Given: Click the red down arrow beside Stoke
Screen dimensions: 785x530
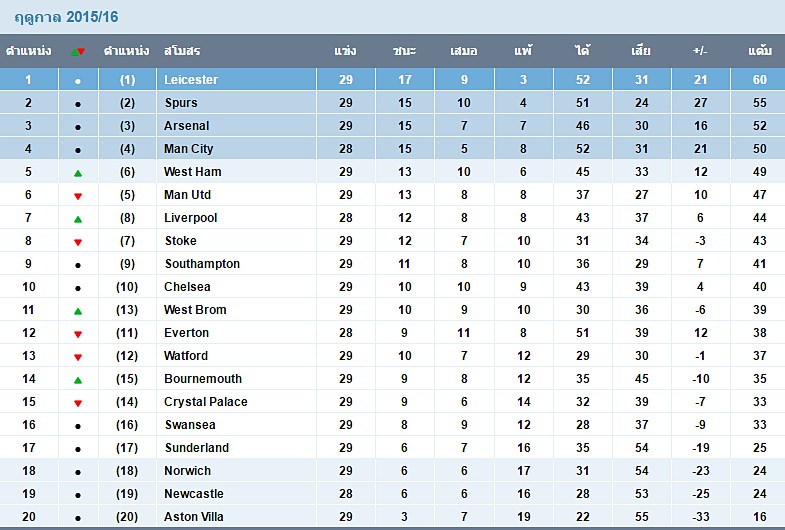Looking at the screenshot, I should (x=78, y=242).
